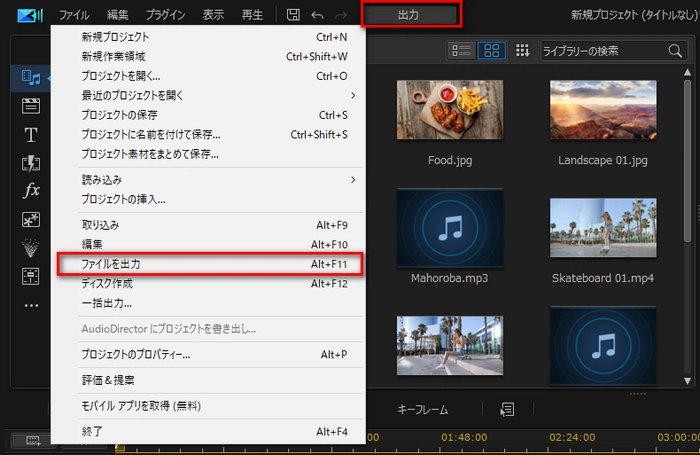Viewport: 700px width, 455px height.
Task: Show more rooms via three-dot icon
Action: click(x=30, y=305)
